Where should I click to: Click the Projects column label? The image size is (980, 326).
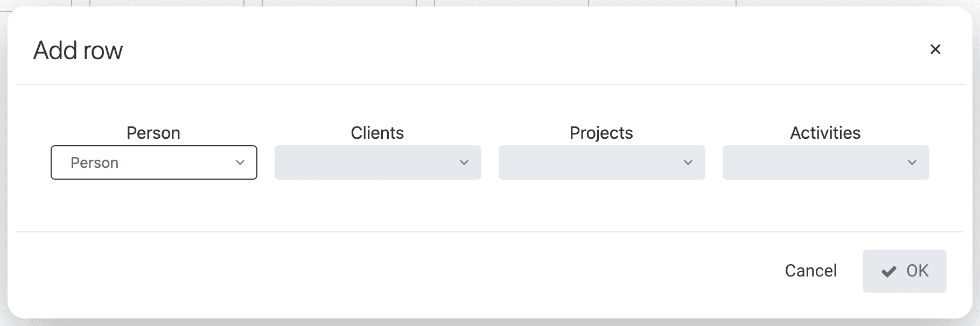pyautogui.click(x=601, y=133)
